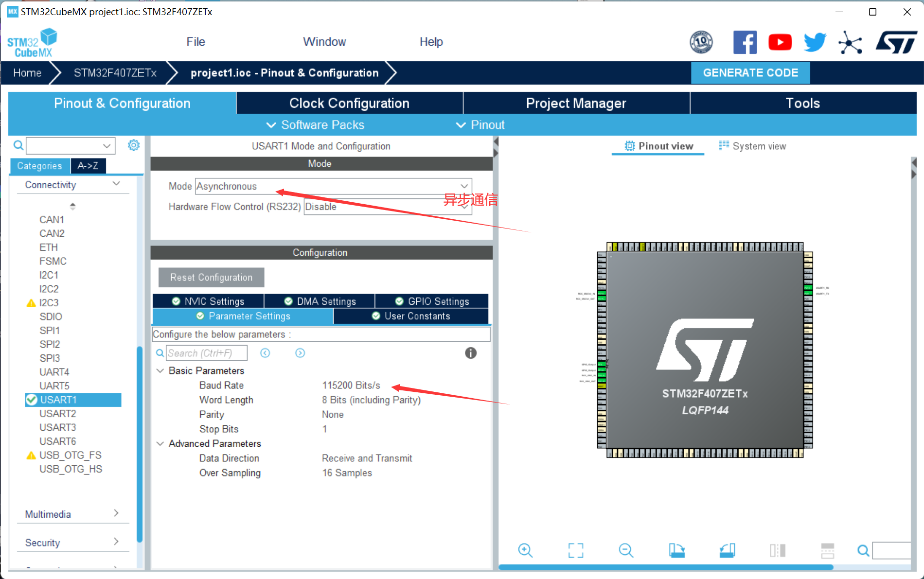Switch to Clock Configuration tab
Screen dimensions: 924x579
coord(349,103)
